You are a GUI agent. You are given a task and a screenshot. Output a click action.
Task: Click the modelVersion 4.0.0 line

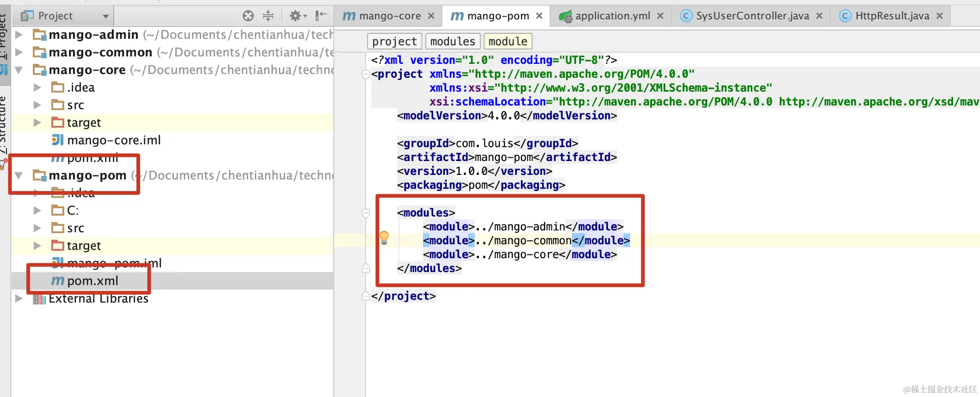pos(507,116)
